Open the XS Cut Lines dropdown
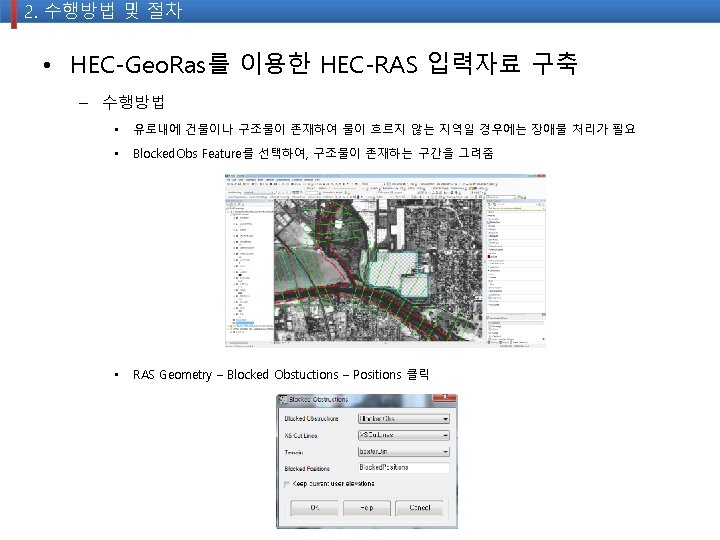 (403, 435)
